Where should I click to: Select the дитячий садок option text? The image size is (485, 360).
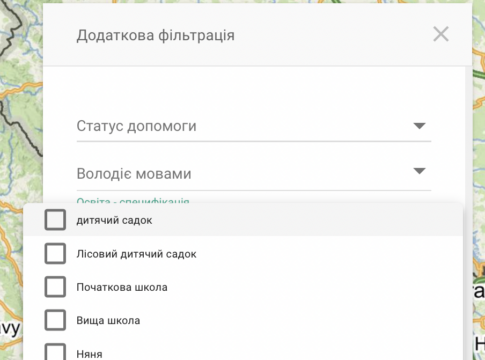coord(114,220)
